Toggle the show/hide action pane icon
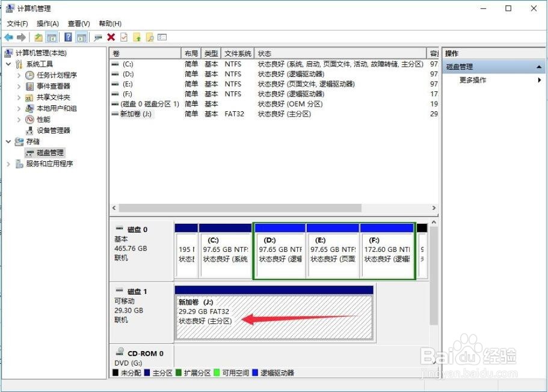 [81, 37]
